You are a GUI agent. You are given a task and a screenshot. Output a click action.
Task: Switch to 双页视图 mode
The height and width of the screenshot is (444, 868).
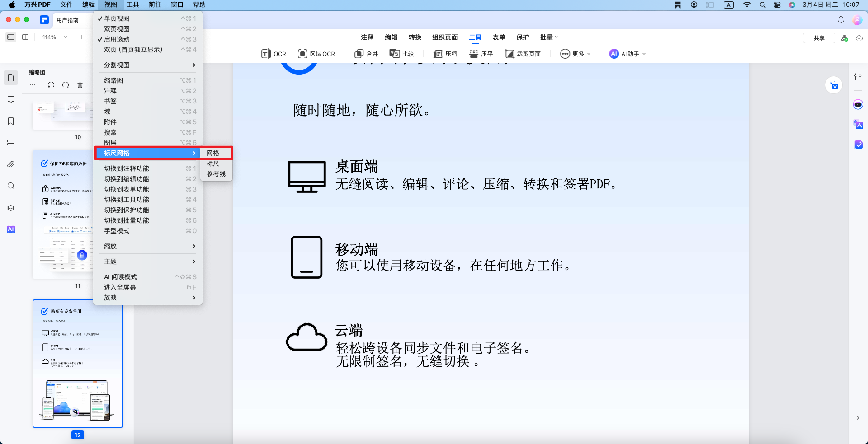pos(116,28)
